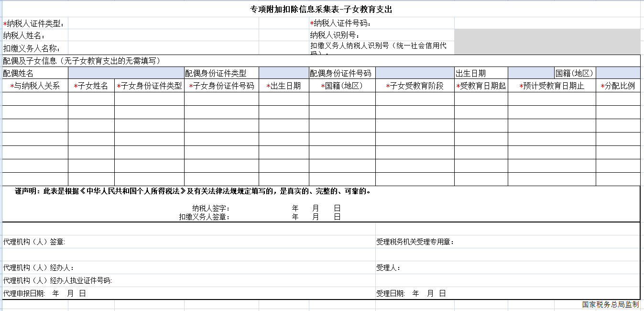Select the 受教育日期起 column header
Screen dimensions: 644x311
(481, 86)
